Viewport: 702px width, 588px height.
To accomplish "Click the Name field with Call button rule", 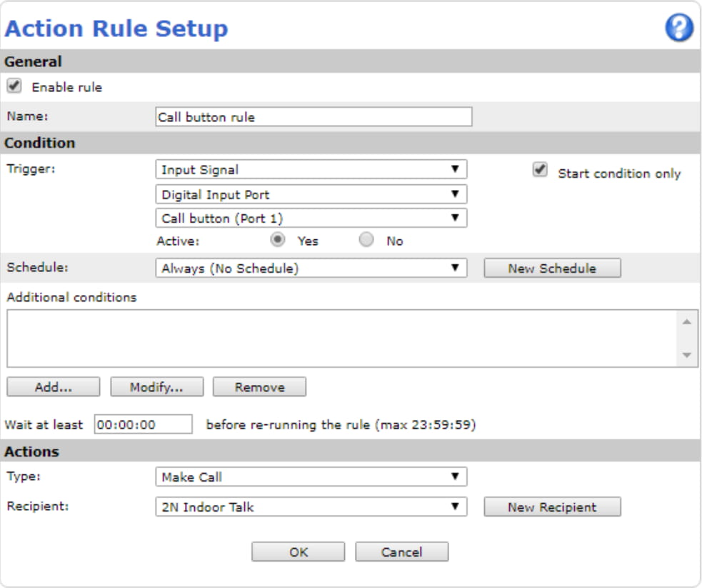I will coord(314,116).
